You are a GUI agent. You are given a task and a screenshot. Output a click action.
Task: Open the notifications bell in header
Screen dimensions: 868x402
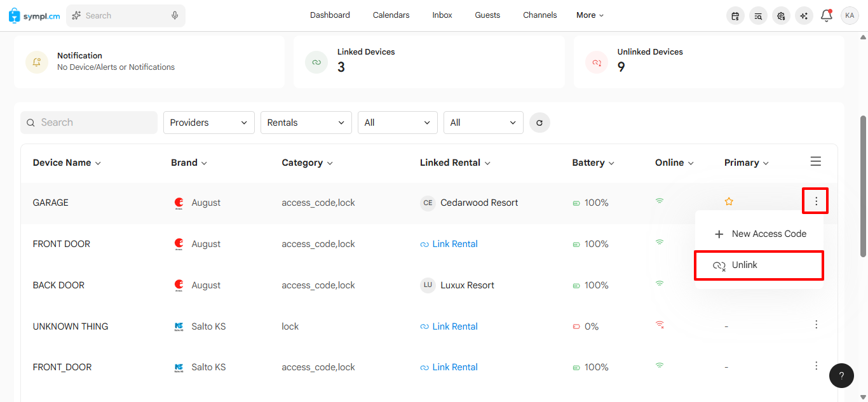coord(826,15)
